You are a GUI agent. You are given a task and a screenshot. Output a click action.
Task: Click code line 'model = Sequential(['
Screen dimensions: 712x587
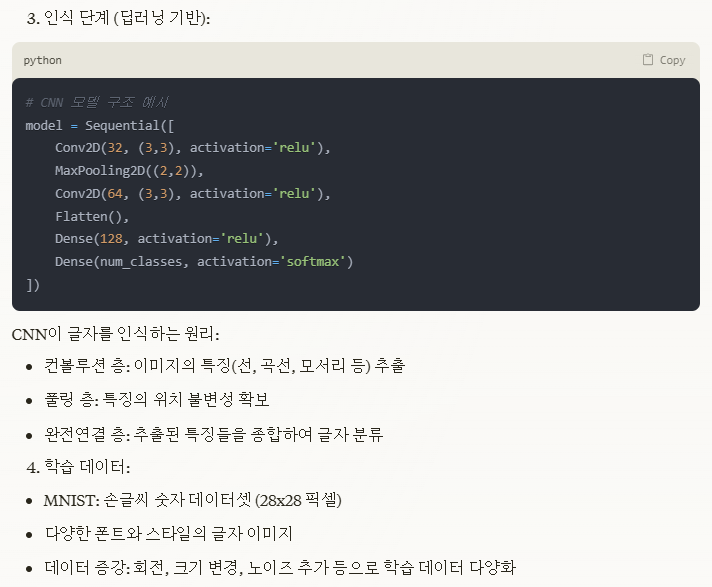tap(99, 125)
